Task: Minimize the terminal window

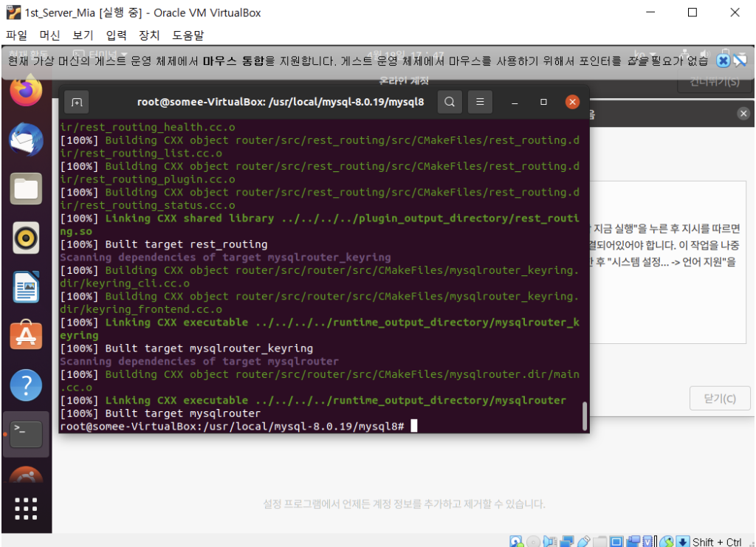Action: pos(515,102)
